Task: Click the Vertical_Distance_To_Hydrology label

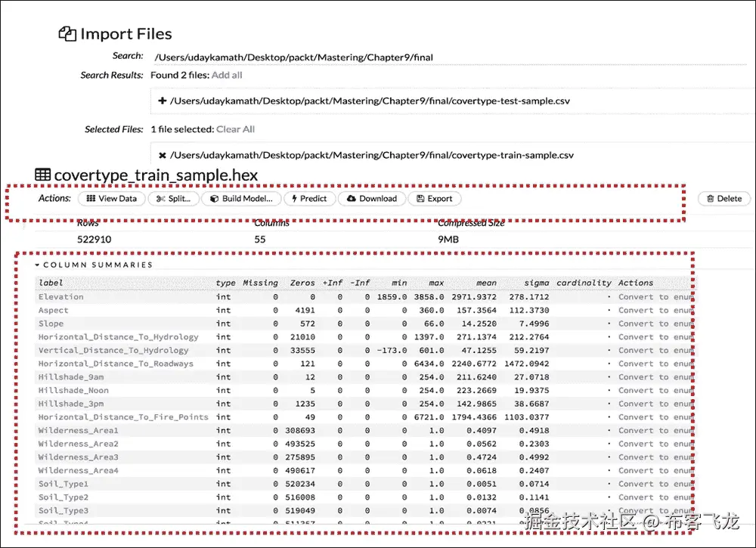Action: click(x=113, y=351)
